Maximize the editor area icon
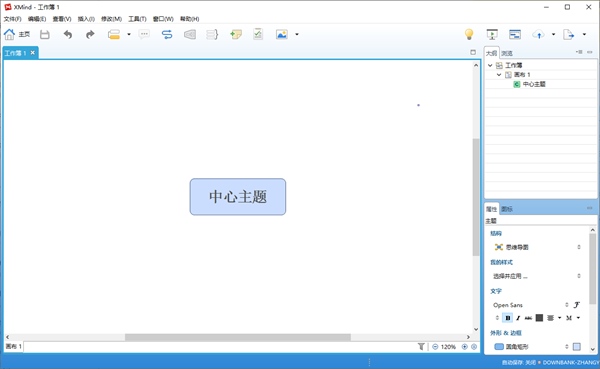Viewport: 600px width, 369px height. 473,52
